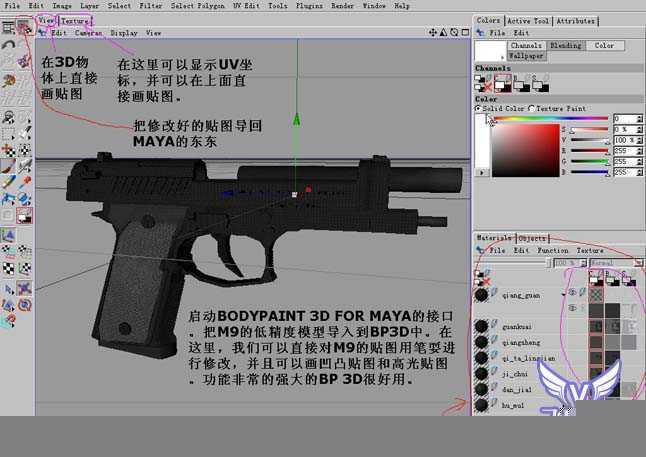
Task: Click the hue value stepper showing 0
Action: tap(639, 119)
